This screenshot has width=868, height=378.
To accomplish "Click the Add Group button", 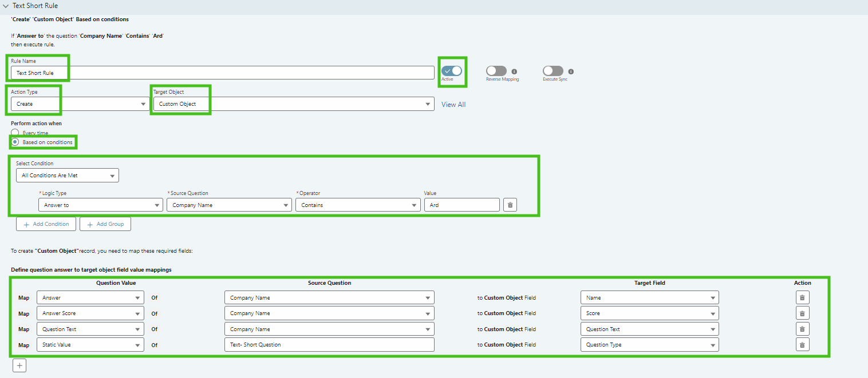I will click(x=105, y=224).
